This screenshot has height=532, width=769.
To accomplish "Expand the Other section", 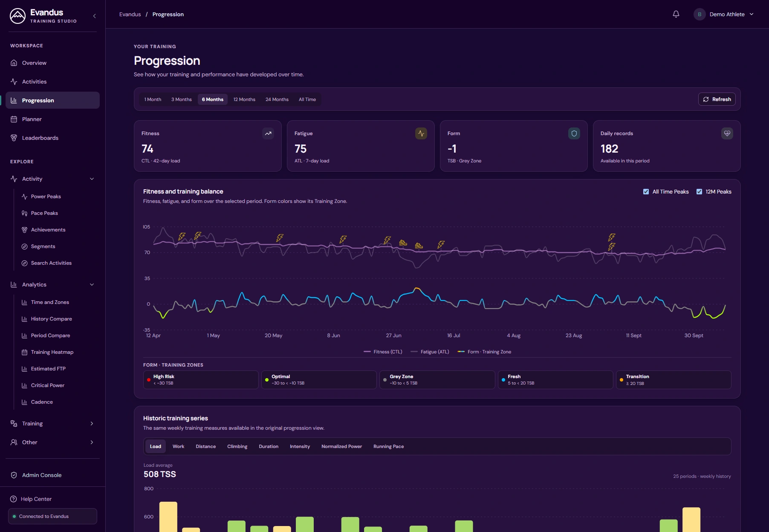I will [92, 442].
